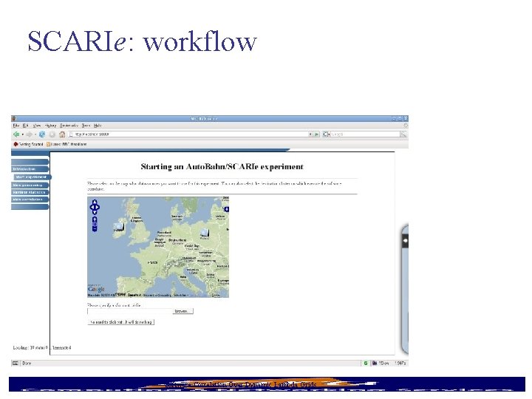Open the Back button history dropdown arrow
This screenshot has height=399, width=532.
tap(22, 134)
